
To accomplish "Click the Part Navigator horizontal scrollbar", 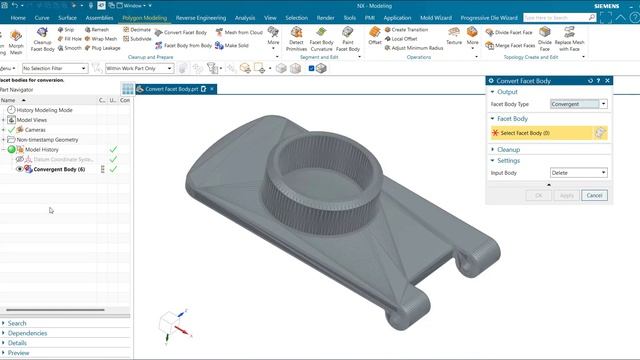I will tap(55, 310).
